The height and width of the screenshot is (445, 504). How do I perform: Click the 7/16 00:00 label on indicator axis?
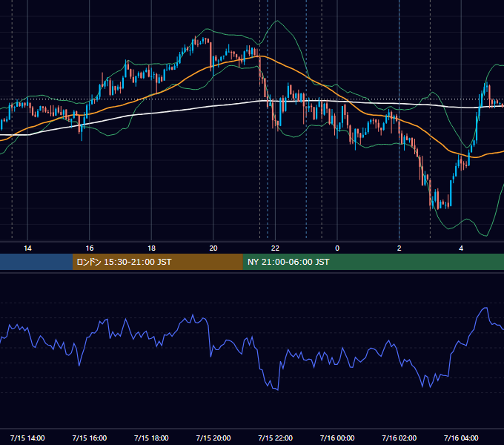click(337, 438)
